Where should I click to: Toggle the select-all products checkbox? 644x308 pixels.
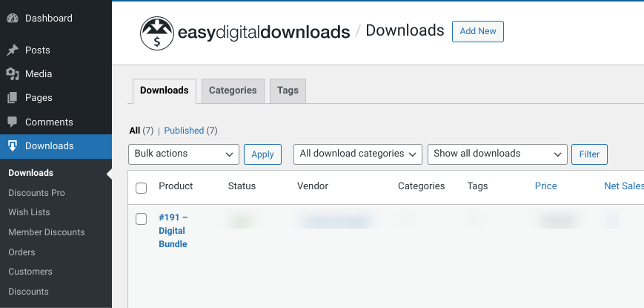142,188
